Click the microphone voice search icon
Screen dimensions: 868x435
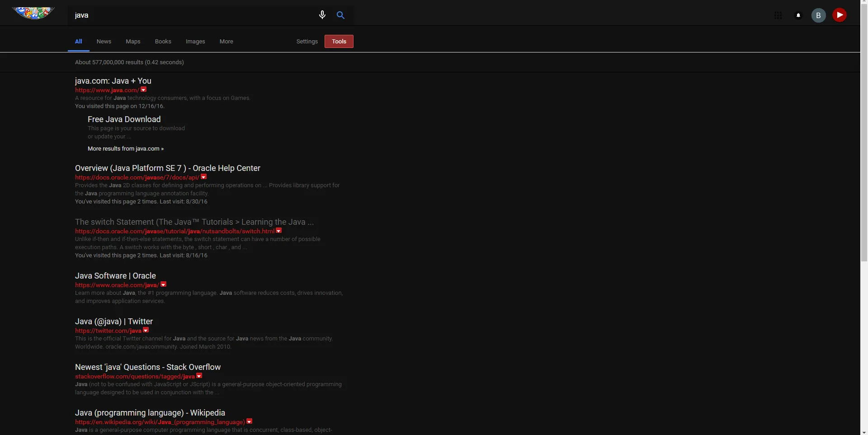pyautogui.click(x=322, y=15)
